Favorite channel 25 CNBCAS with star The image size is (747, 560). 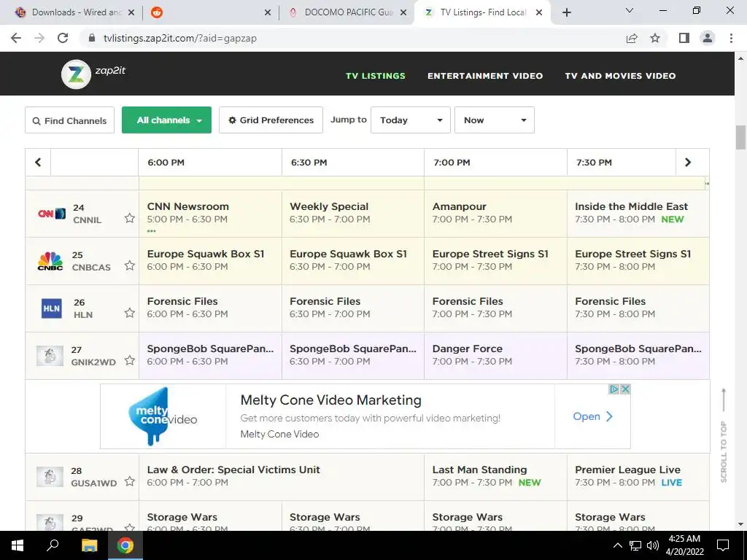coord(130,265)
